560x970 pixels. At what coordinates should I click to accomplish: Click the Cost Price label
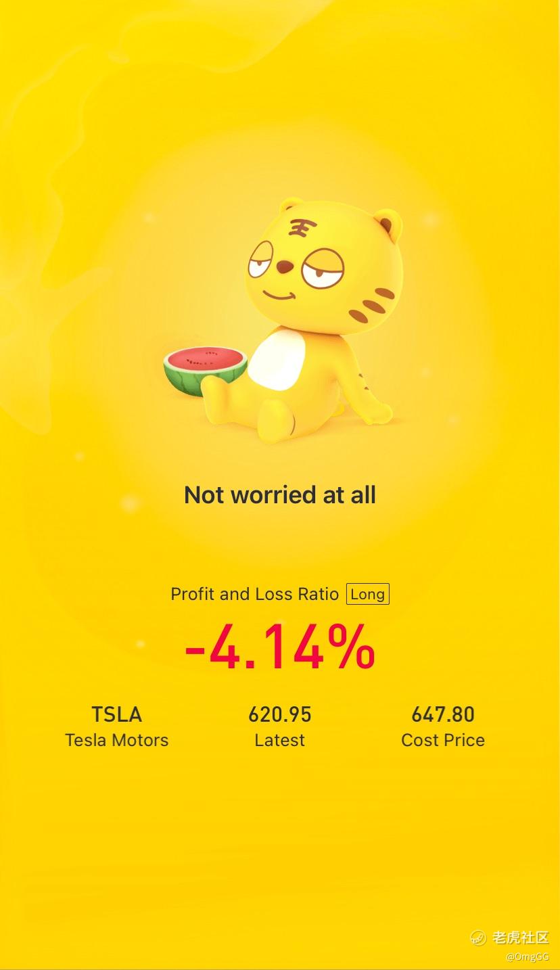[x=443, y=740]
